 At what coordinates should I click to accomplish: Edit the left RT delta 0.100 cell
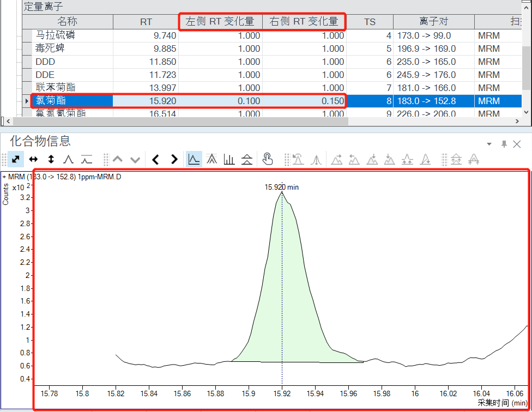(221, 101)
